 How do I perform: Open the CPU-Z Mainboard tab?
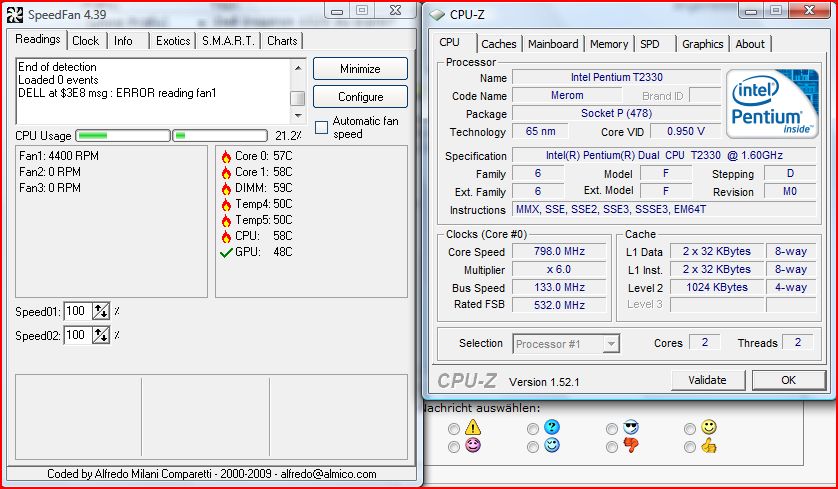pyautogui.click(x=553, y=44)
